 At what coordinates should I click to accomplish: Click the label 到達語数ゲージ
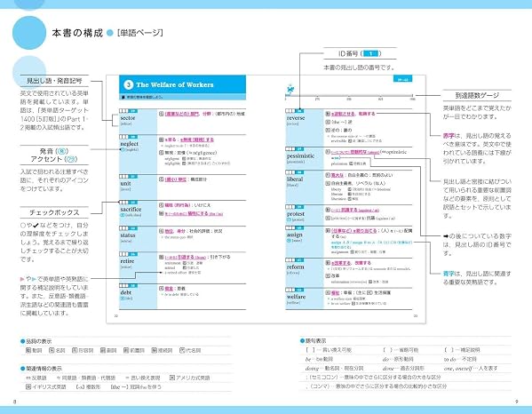[477, 95]
